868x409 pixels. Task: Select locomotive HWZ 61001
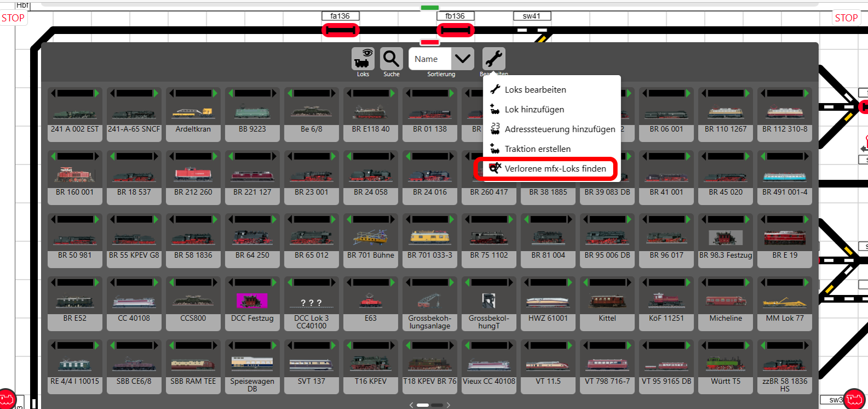[549, 304]
